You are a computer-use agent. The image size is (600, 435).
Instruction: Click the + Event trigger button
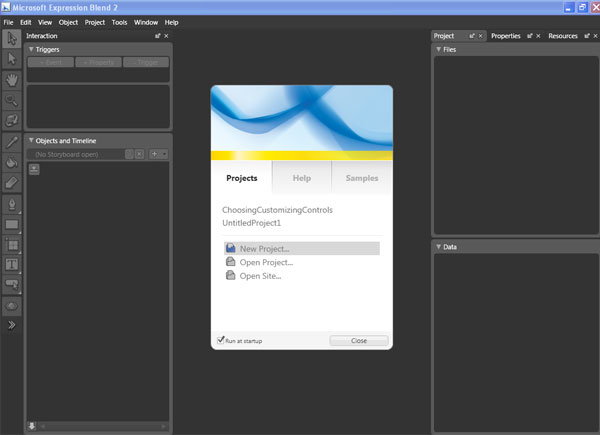coord(51,62)
